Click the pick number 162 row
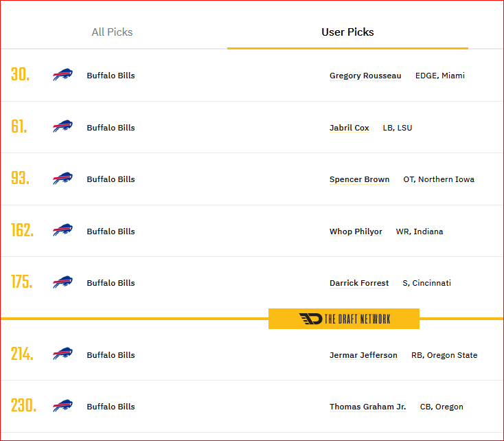The height and width of the screenshot is (441, 504). point(252,231)
